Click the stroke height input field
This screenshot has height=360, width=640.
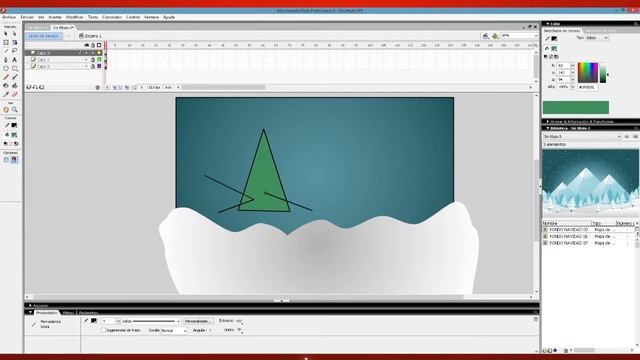tap(109, 321)
